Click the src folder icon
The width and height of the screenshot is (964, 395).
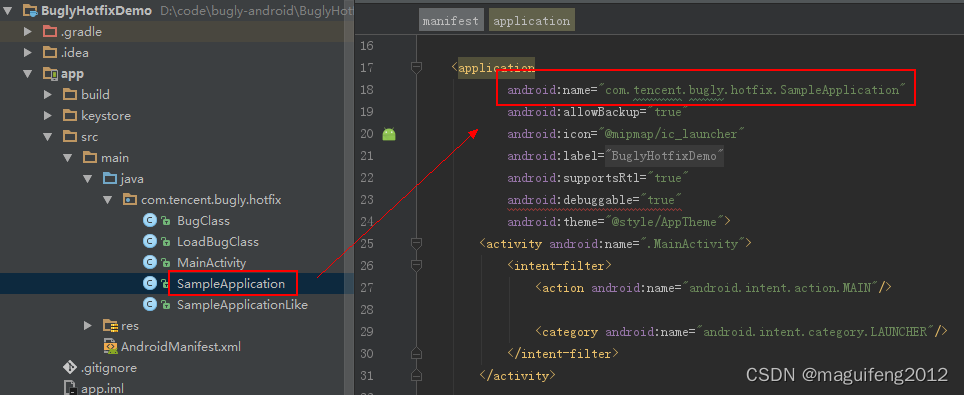70,137
